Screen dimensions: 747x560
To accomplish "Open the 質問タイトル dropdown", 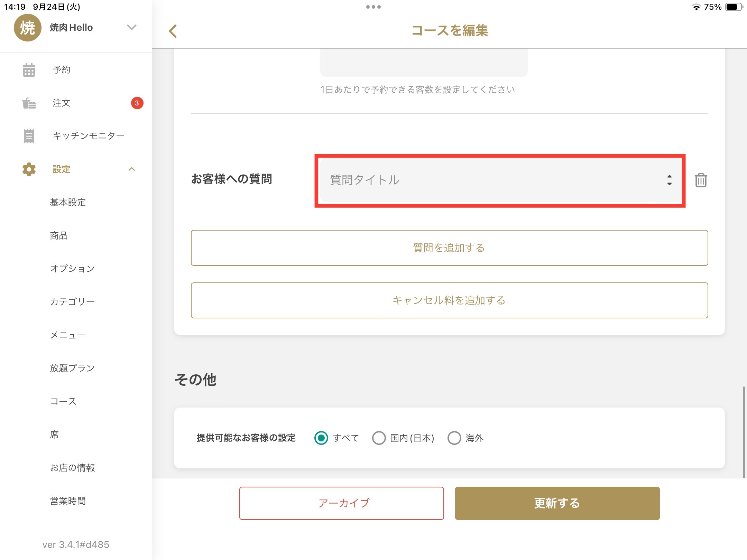I will (500, 180).
